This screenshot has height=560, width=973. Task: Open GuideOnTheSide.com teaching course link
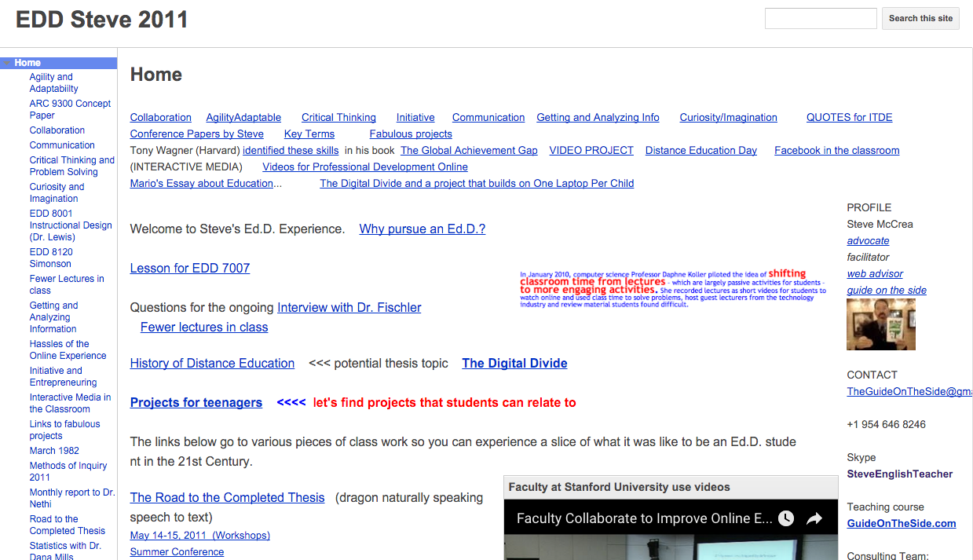point(902,524)
